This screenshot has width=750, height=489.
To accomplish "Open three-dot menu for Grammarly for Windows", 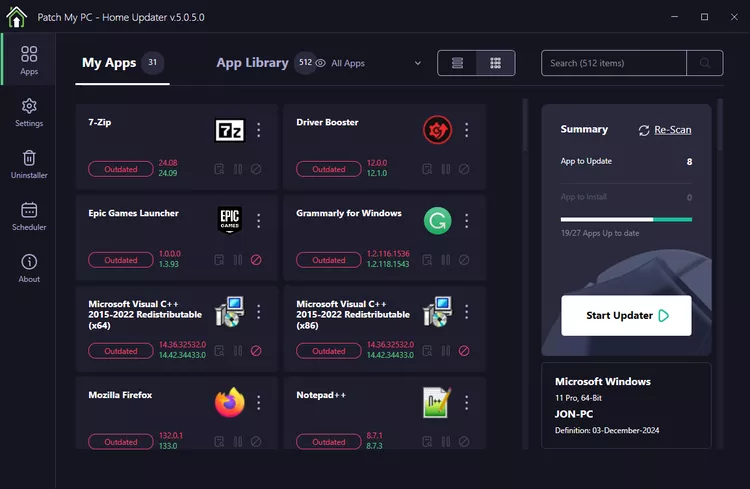I will tap(466, 221).
